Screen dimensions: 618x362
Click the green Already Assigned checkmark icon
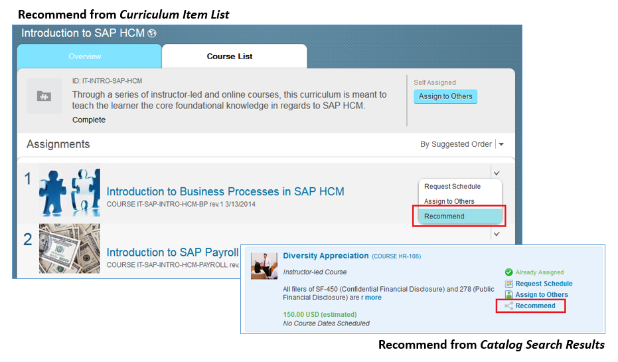click(x=508, y=272)
